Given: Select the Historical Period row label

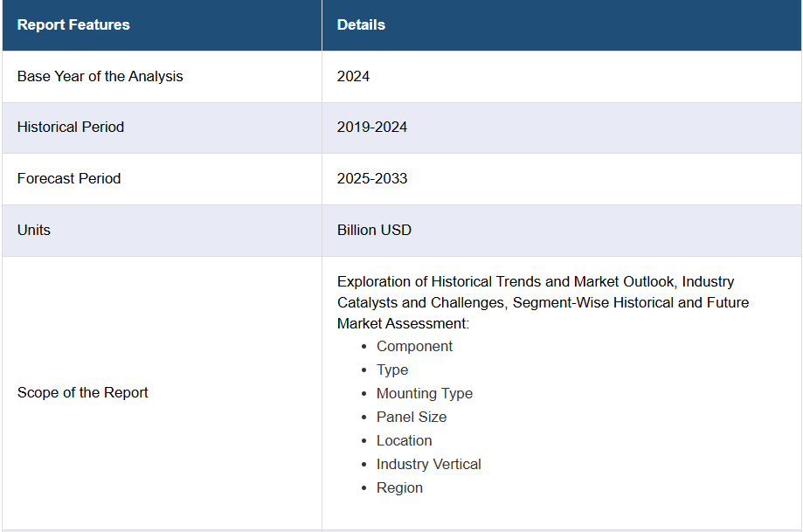Looking at the screenshot, I should (x=71, y=127).
